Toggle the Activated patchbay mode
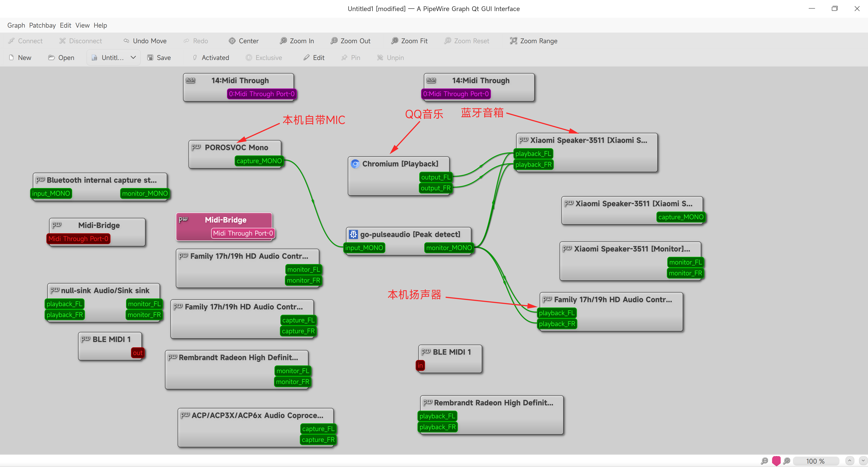Screen dimensions: 868x467 pos(210,57)
